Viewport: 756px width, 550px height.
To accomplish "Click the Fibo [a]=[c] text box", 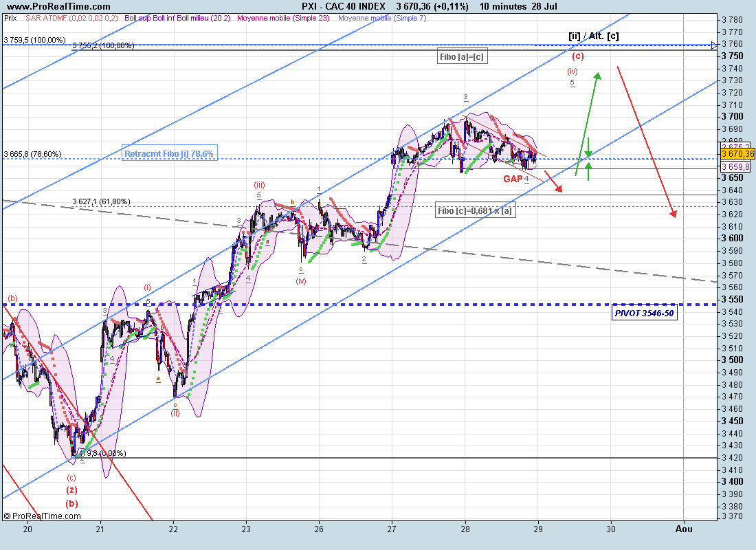I will pyautogui.click(x=463, y=56).
